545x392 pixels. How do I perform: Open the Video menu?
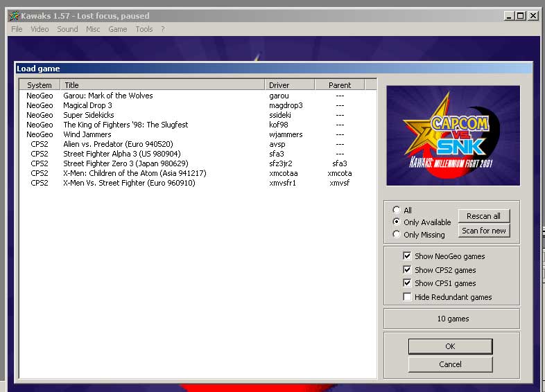40,29
